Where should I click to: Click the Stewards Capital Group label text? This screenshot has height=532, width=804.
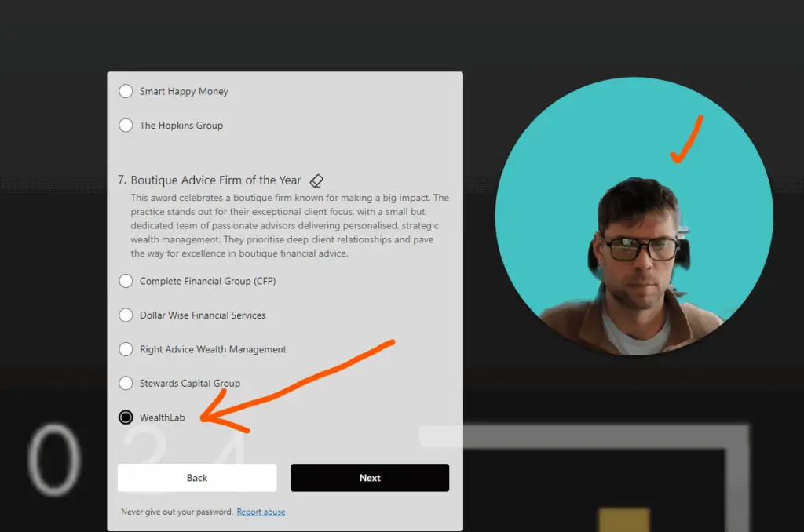189,384
